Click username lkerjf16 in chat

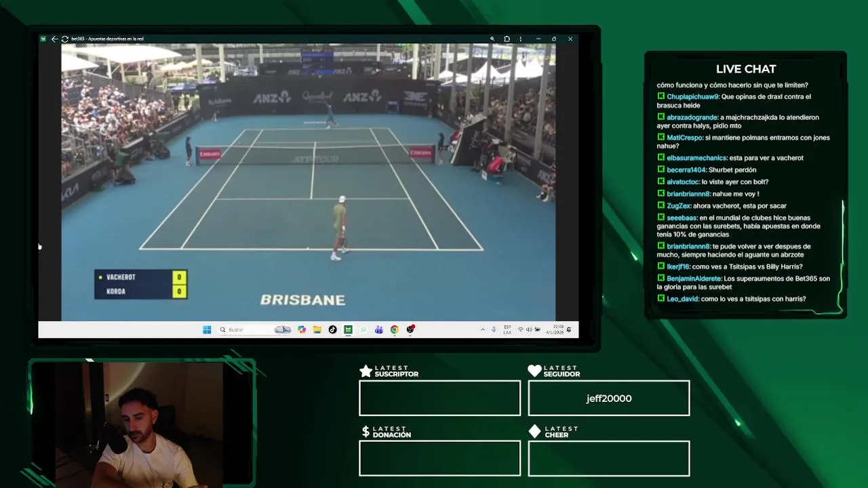(x=678, y=267)
